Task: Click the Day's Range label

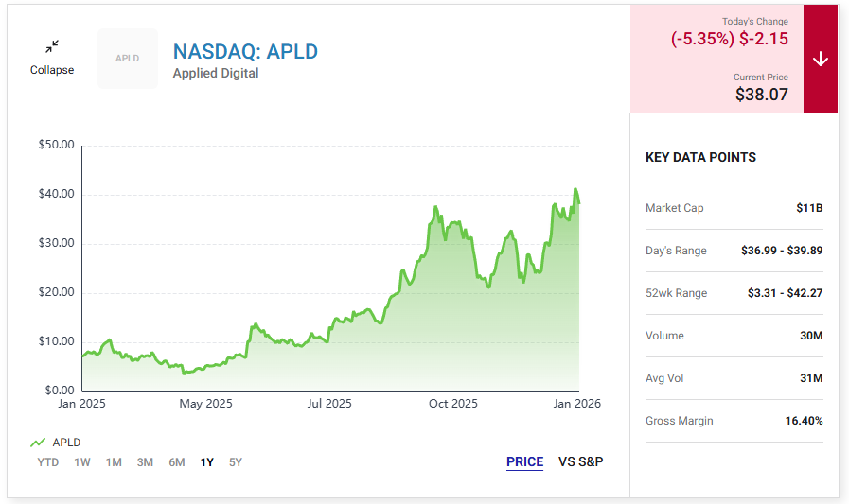Action: tap(676, 251)
